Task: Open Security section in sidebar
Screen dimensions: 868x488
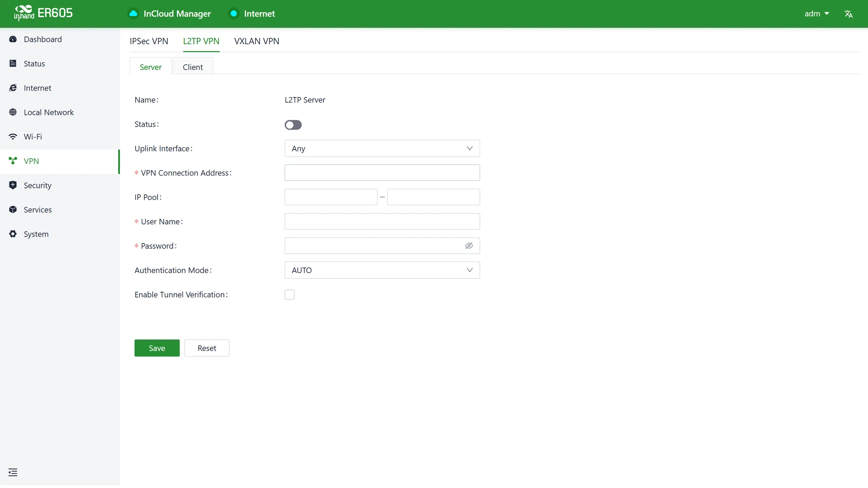Action: (x=60, y=185)
